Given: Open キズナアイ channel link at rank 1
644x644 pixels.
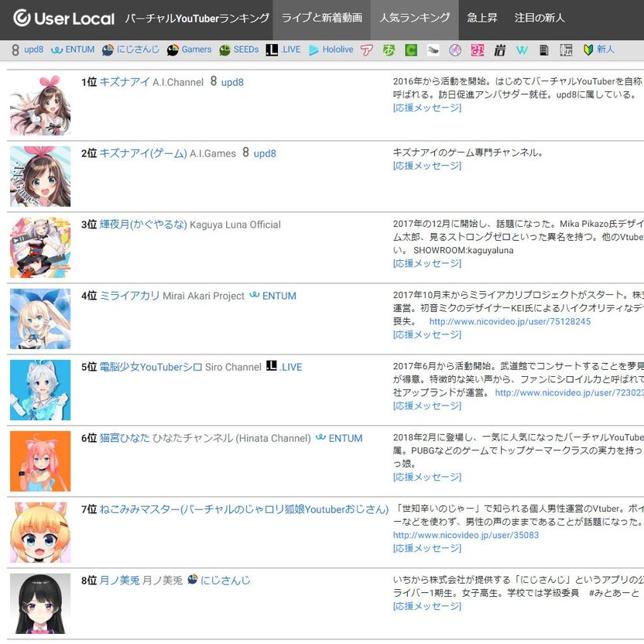Looking at the screenshot, I should click(125, 82).
